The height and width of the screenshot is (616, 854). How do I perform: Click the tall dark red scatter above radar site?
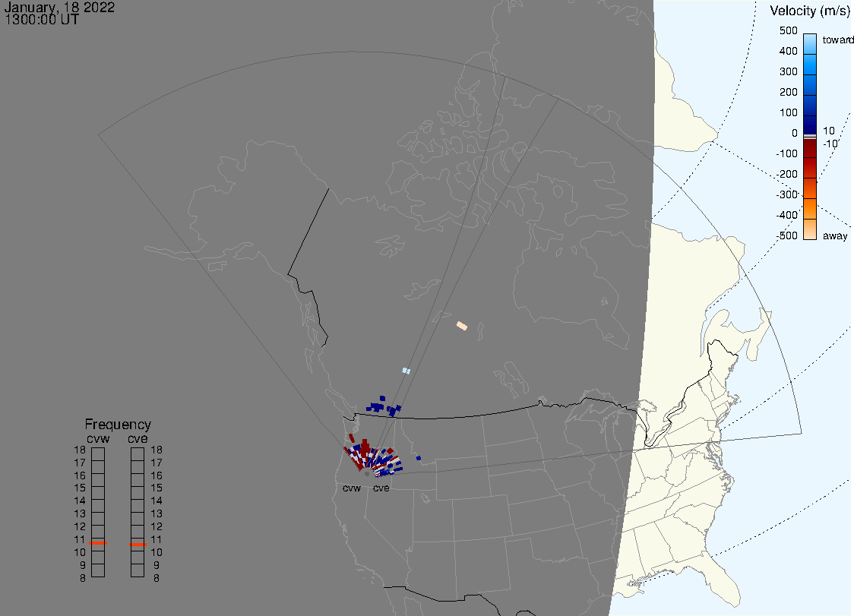365,450
